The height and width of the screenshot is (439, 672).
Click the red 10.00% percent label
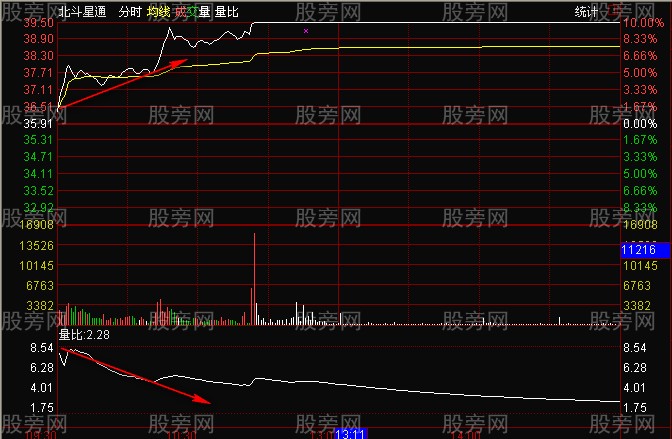[x=643, y=23]
